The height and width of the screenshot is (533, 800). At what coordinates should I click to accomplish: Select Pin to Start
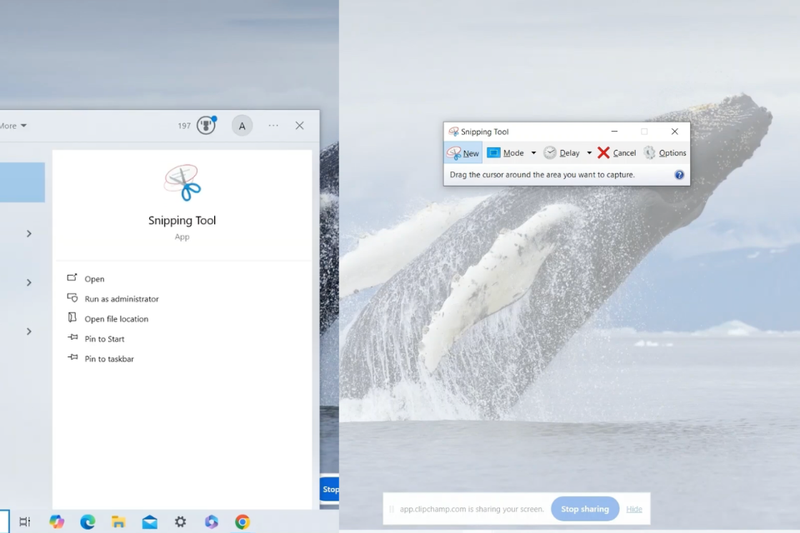104,339
